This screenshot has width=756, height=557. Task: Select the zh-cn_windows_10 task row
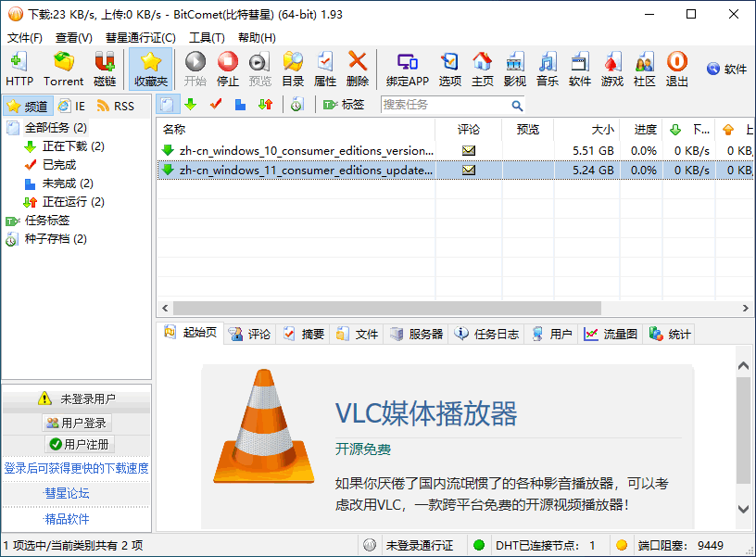coord(455,150)
